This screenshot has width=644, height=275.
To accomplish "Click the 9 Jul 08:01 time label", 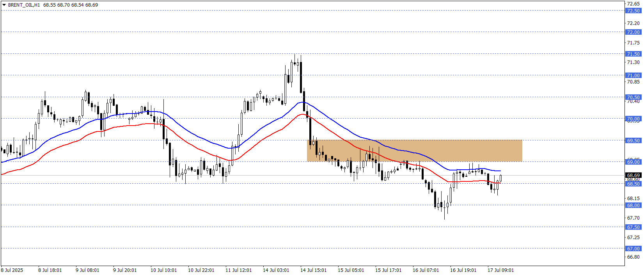I will click(87, 270).
